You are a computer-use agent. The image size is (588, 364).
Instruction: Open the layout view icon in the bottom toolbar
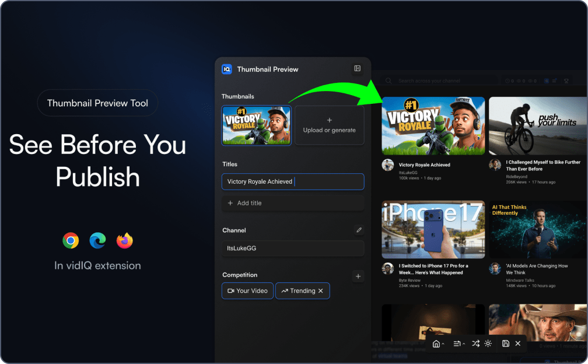click(x=458, y=344)
